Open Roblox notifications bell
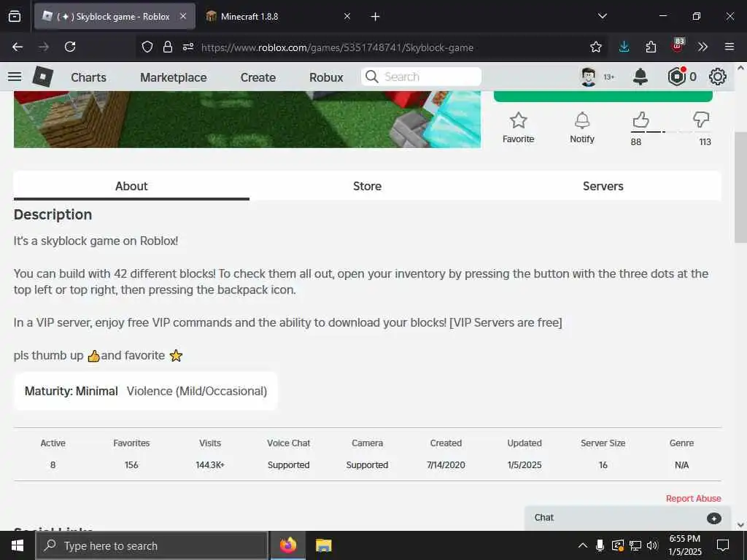 tap(640, 77)
